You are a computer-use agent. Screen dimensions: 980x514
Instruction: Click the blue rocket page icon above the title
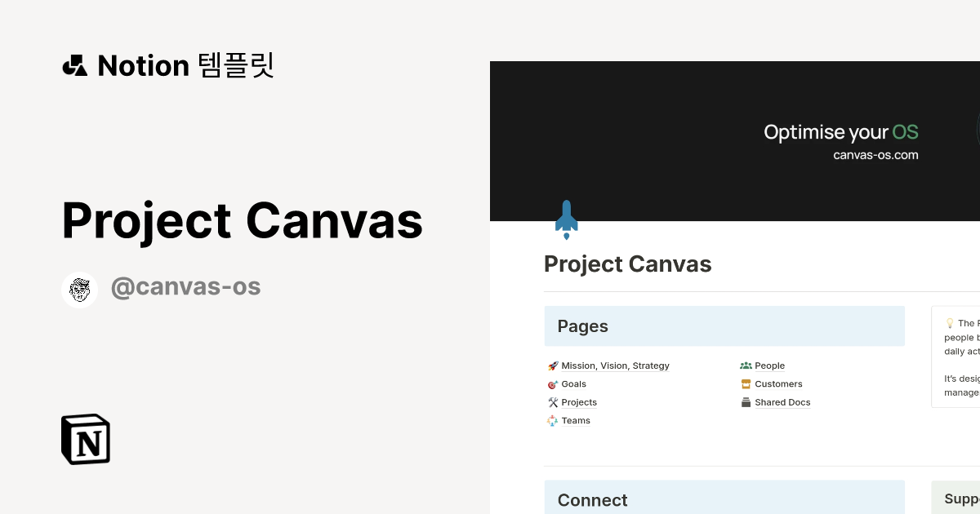pyautogui.click(x=566, y=219)
